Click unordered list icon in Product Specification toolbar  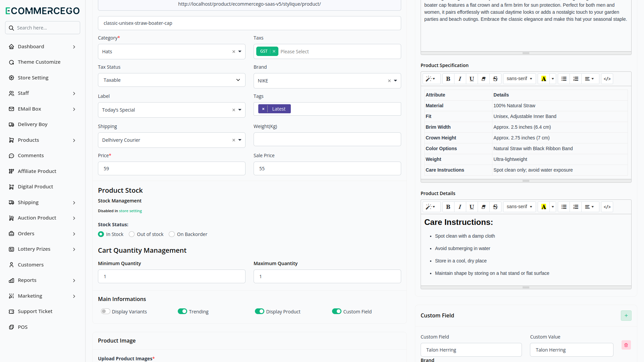tap(564, 79)
